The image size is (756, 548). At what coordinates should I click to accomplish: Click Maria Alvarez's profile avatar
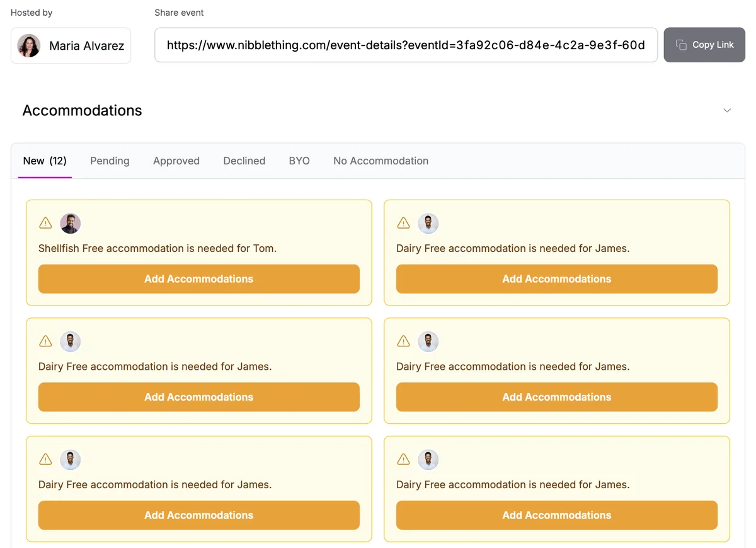click(x=29, y=45)
